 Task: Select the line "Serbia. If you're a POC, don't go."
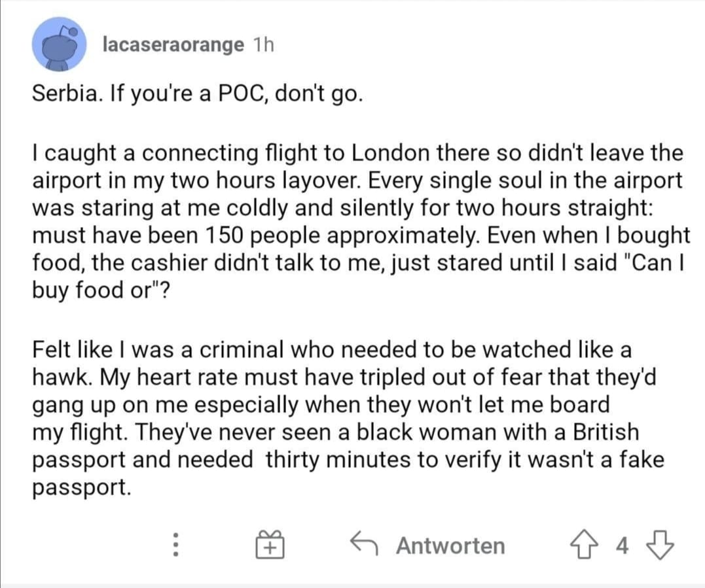(197, 94)
